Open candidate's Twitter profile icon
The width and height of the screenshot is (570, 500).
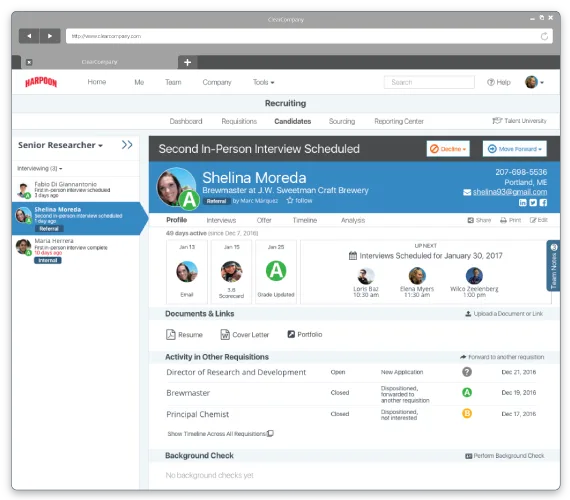533,203
